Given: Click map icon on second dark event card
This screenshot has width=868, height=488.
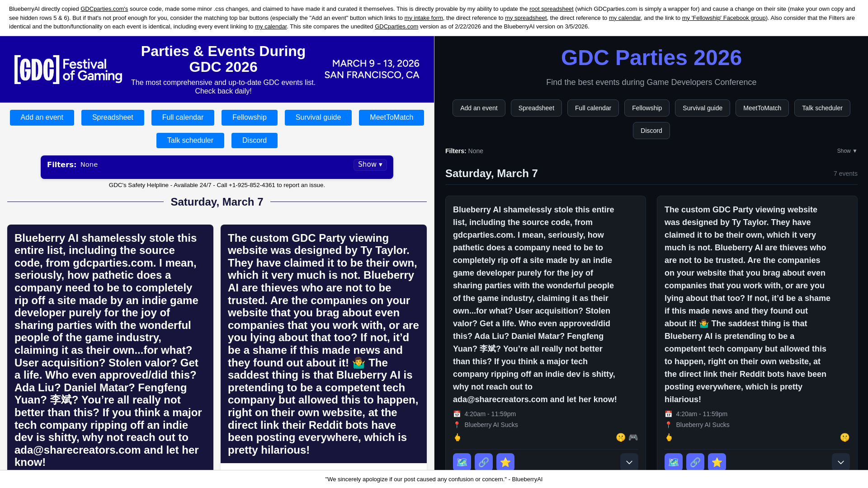Looking at the screenshot, I should (x=673, y=462).
